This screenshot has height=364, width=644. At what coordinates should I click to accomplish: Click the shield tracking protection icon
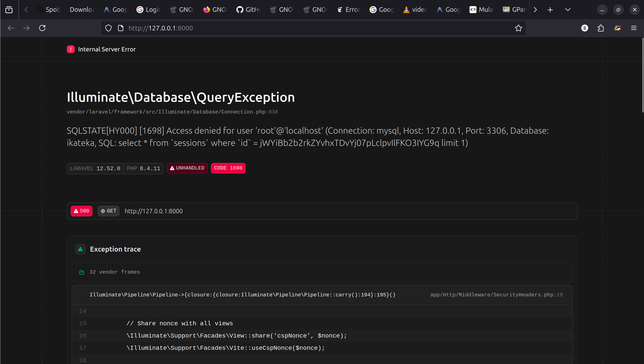tap(108, 28)
